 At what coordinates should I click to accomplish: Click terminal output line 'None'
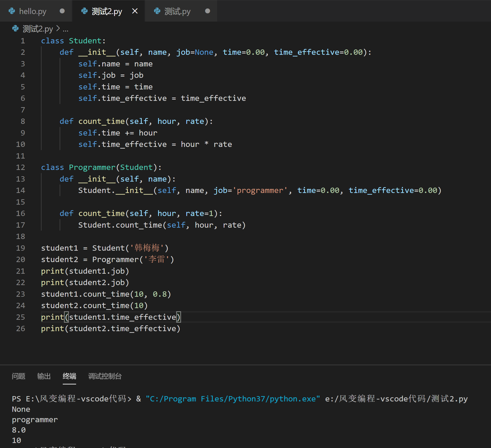point(21,409)
